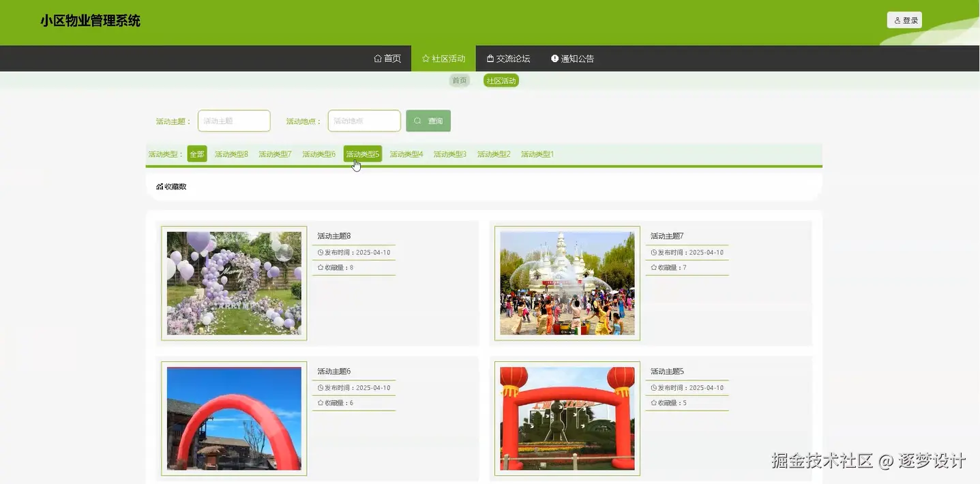Click the star icon in 活动主题5 card
Viewport: 980px width, 484px height.
654,403
